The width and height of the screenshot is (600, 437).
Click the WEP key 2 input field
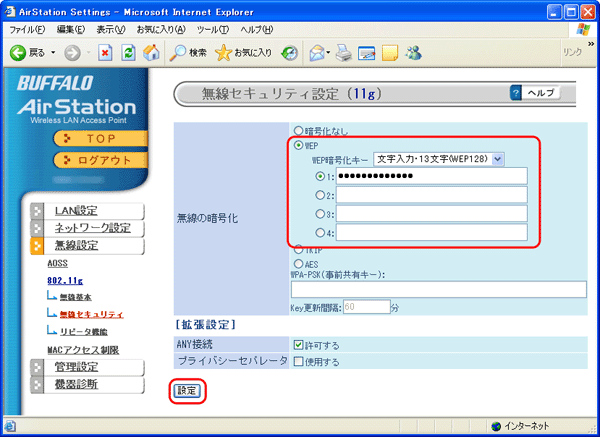[x=431, y=195]
